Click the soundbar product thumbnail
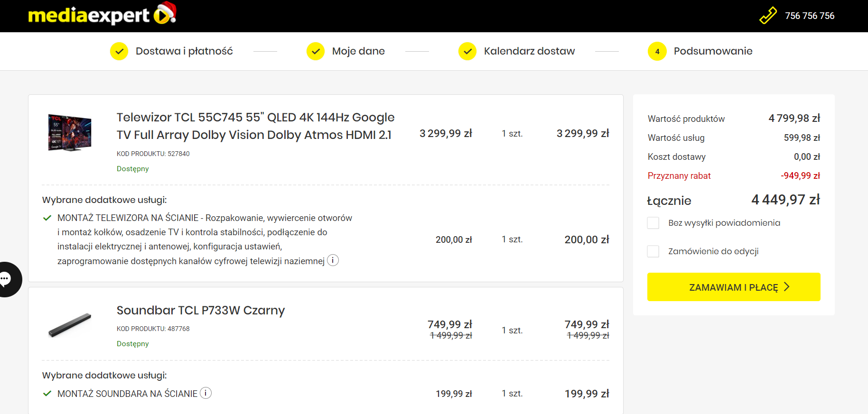Viewport: 868px width, 414px height. 70,325
